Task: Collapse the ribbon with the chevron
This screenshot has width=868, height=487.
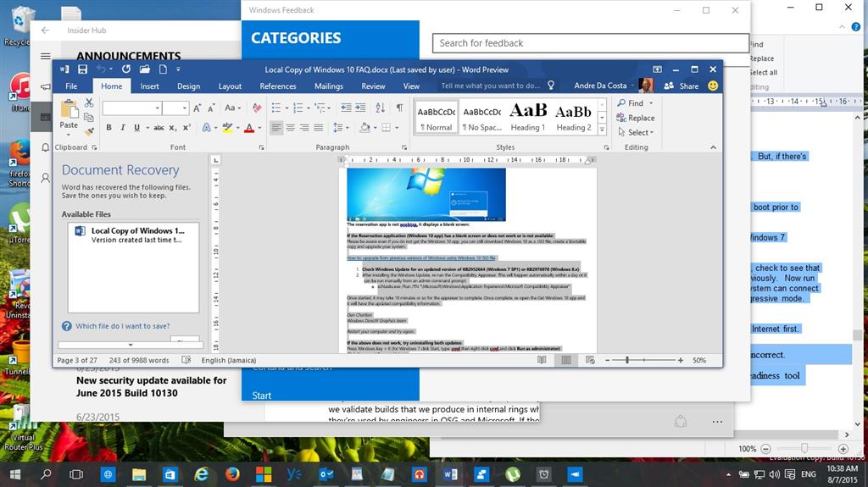Action: point(713,147)
